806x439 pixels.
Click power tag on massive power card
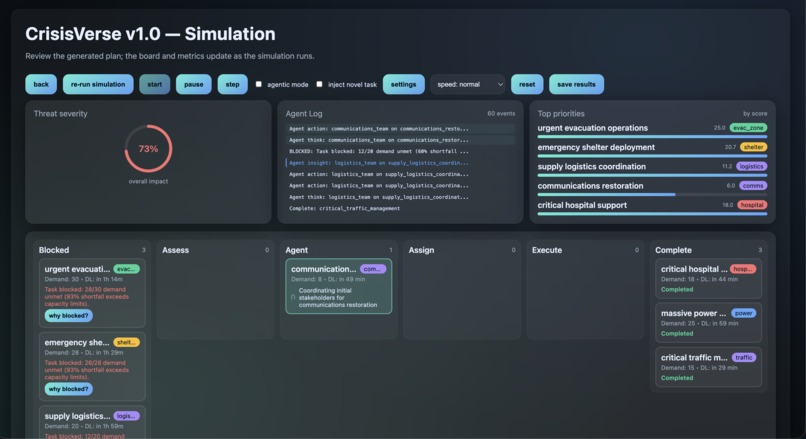click(743, 313)
